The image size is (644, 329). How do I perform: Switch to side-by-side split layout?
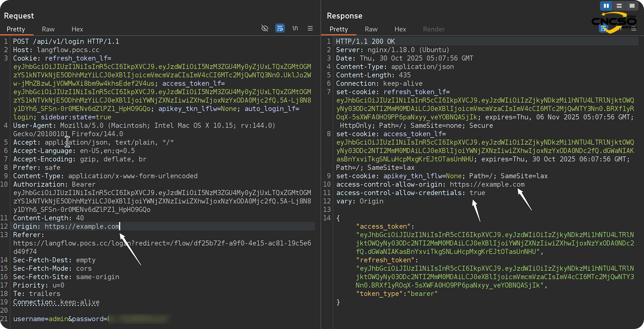coord(606,6)
